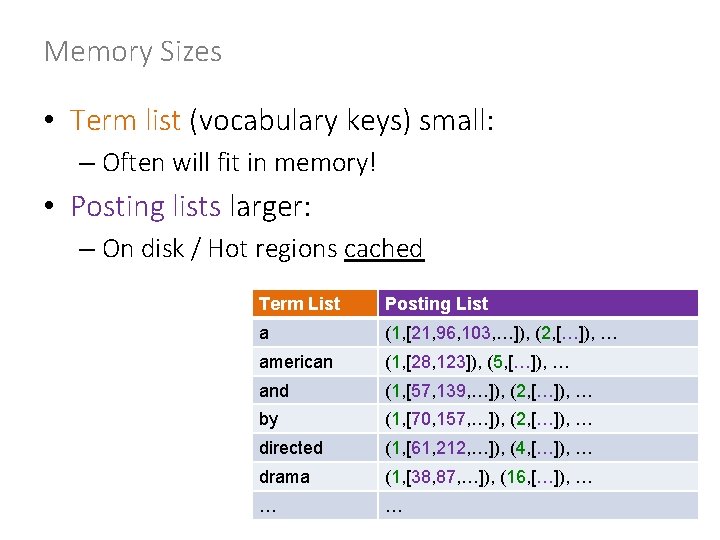This screenshot has width=720, height=540.
Task: Click the ellipsis cell in the last Term List row
Action: pos(268,506)
